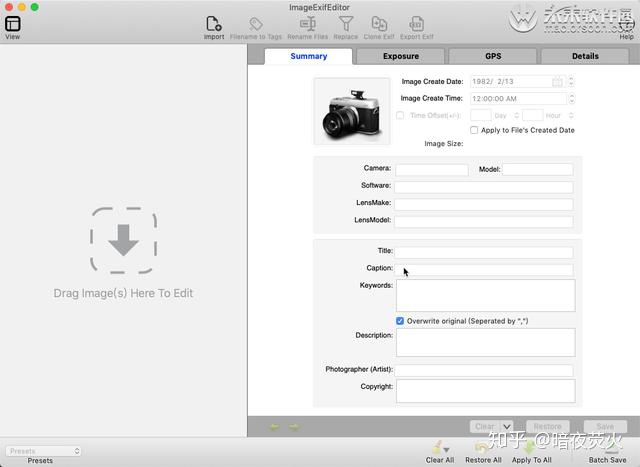Adjust the Image Create Time stepper
The height and width of the screenshot is (467, 640).
coord(571,98)
